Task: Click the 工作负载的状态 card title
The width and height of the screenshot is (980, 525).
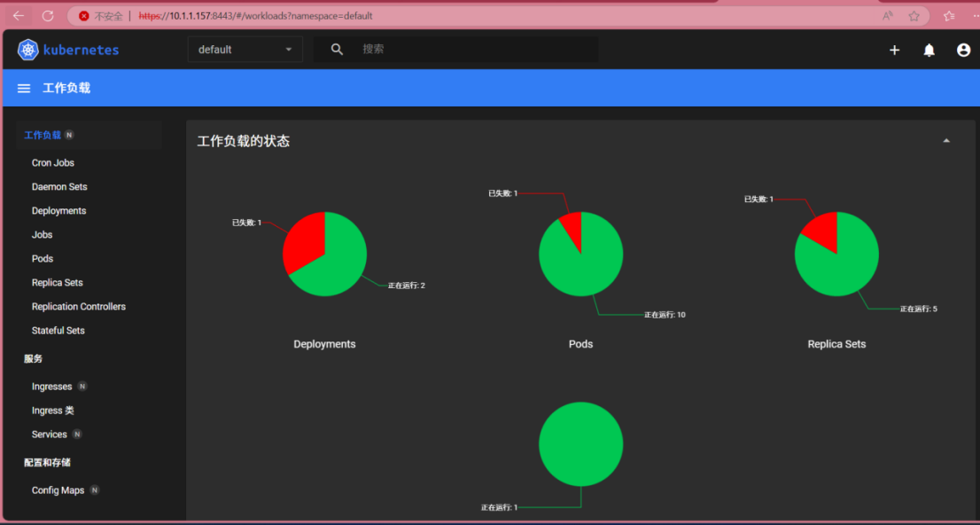Action: click(x=244, y=141)
